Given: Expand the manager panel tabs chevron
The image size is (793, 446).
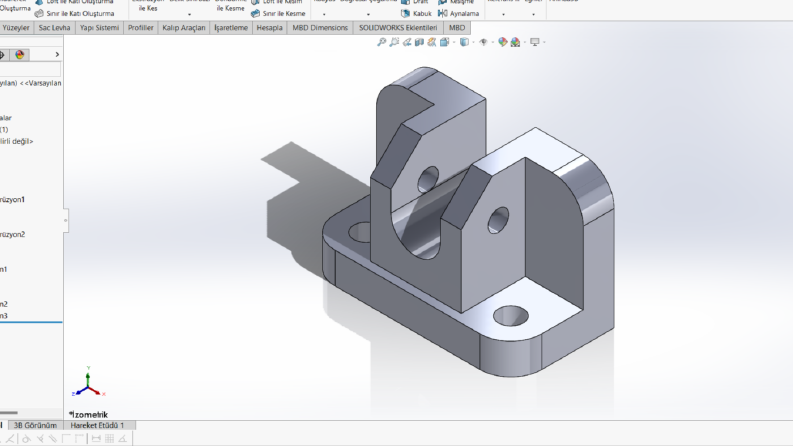Looking at the screenshot, I should point(57,55).
